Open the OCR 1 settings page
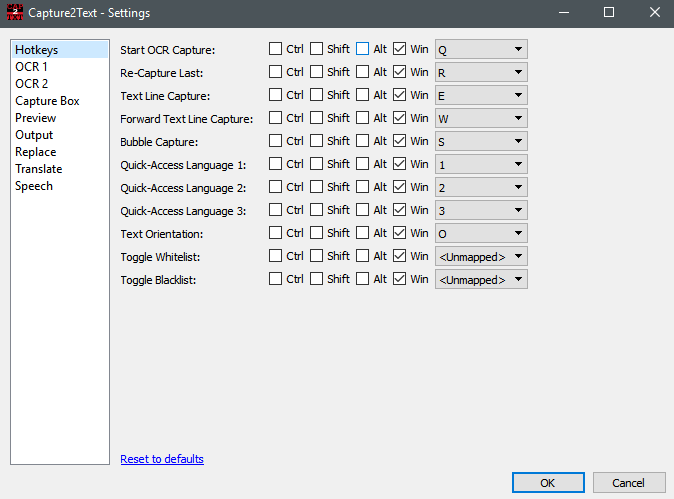 [60, 67]
